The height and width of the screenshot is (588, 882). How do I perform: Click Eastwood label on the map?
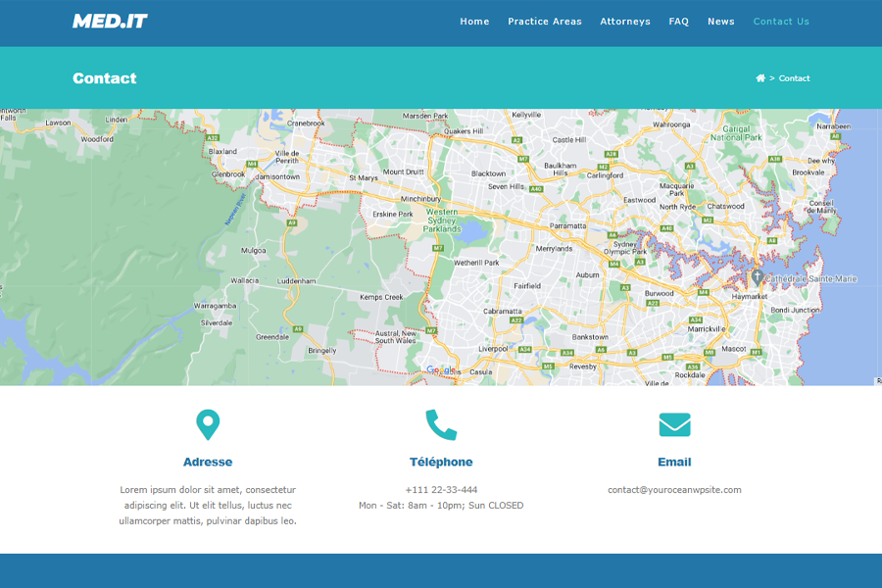(x=640, y=200)
